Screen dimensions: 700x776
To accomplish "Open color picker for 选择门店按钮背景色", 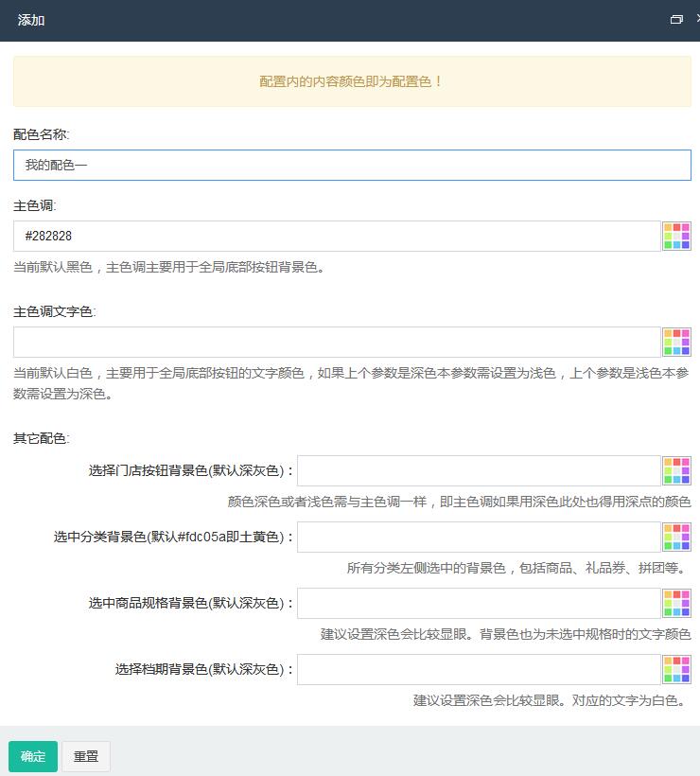I will [x=676, y=470].
